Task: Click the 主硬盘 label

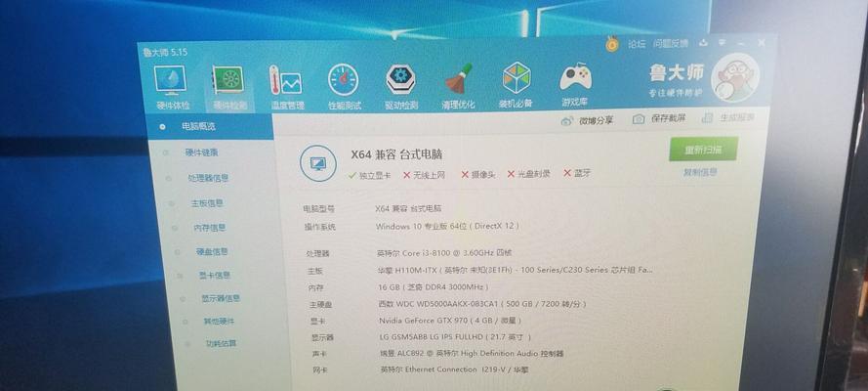Action: [320, 305]
